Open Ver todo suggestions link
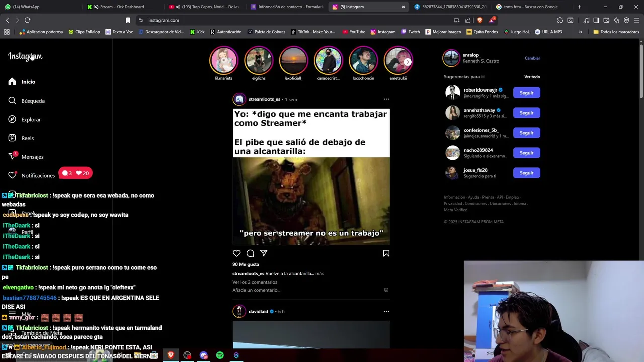This screenshot has width=644, height=362. (x=532, y=77)
